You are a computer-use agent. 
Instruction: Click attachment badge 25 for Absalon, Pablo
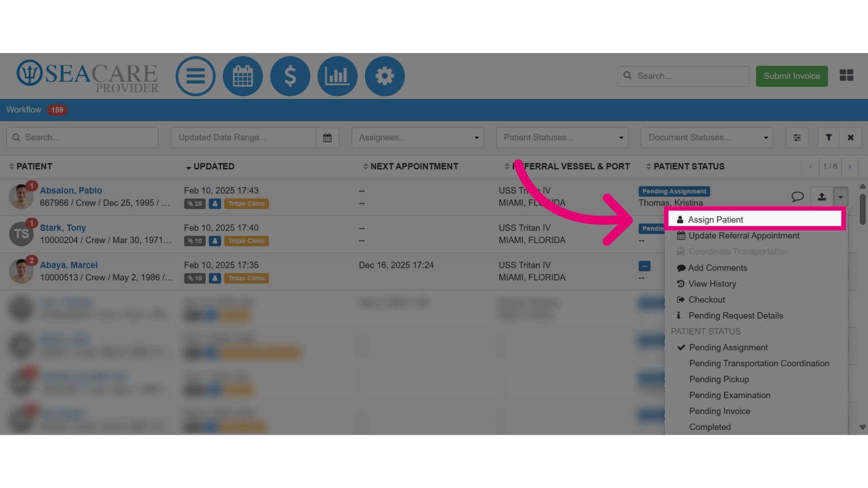(195, 204)
